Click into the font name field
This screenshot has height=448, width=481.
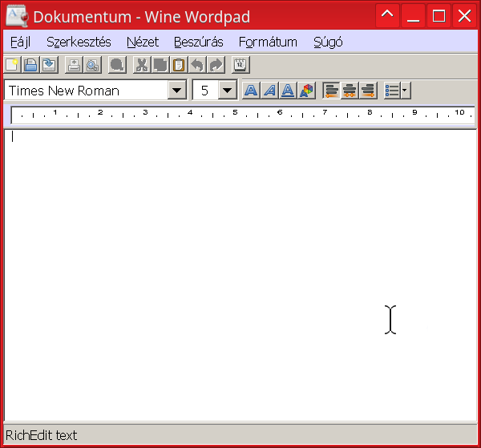pos(87,90)
